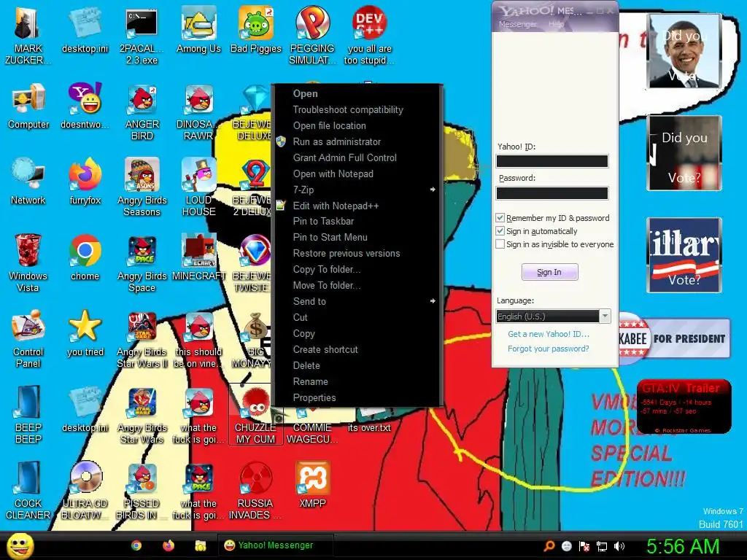Select the Computer desktop icon
This screenshot has height=560, width=747.
28,106
